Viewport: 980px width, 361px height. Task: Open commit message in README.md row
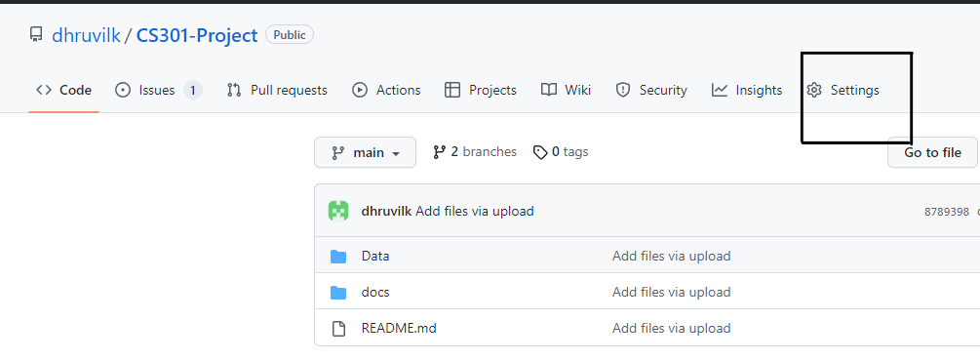tap(671, 328)
